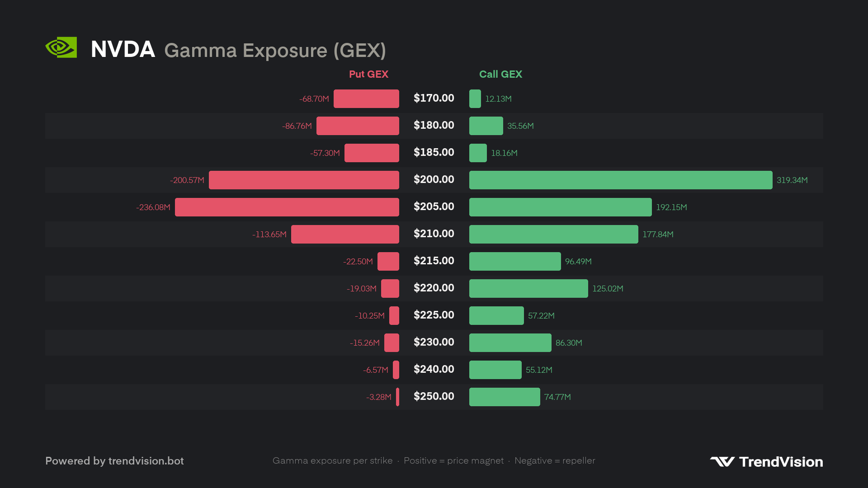Open the trendvision.bot link
This screenshot has width=868, height=488.
point(146,461)
